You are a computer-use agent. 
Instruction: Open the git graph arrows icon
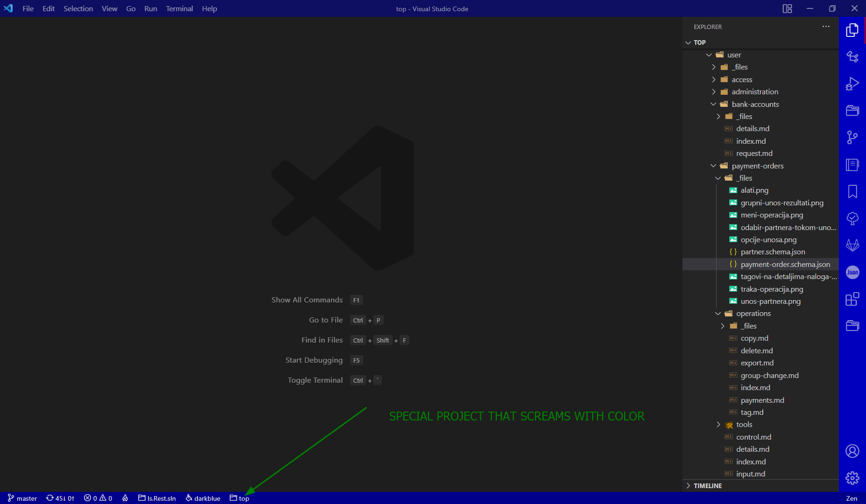pos(852,57)
